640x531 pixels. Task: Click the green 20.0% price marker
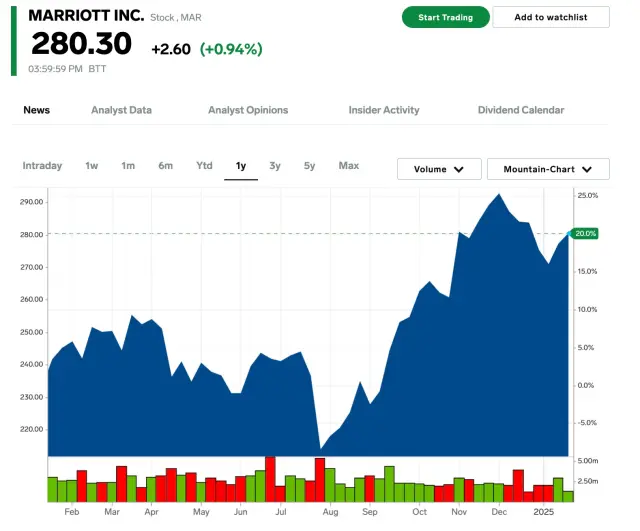click(x=585, y=233)
